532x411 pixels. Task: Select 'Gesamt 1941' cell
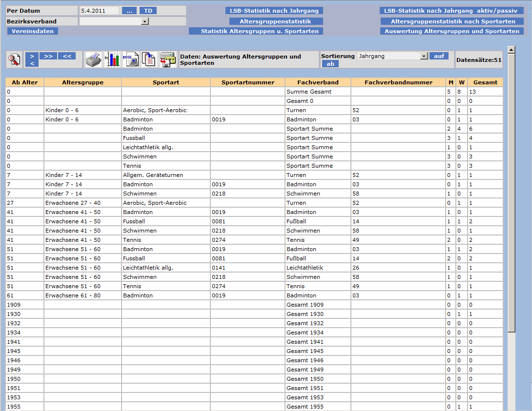(318, 342)
